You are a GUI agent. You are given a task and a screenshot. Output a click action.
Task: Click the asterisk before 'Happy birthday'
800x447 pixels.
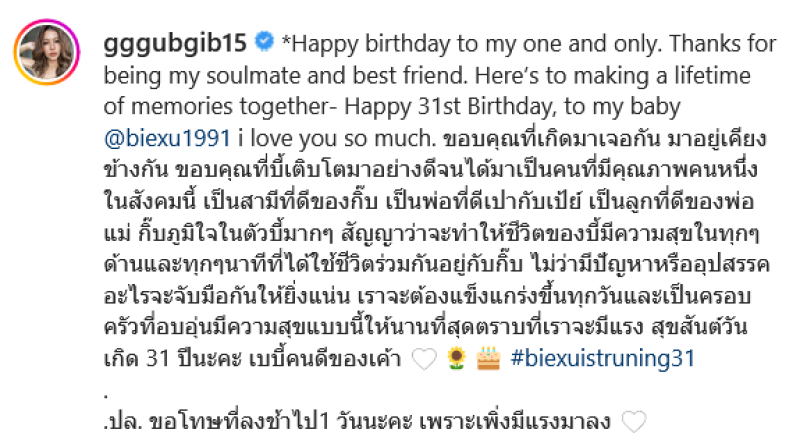(x=286, y=41)
